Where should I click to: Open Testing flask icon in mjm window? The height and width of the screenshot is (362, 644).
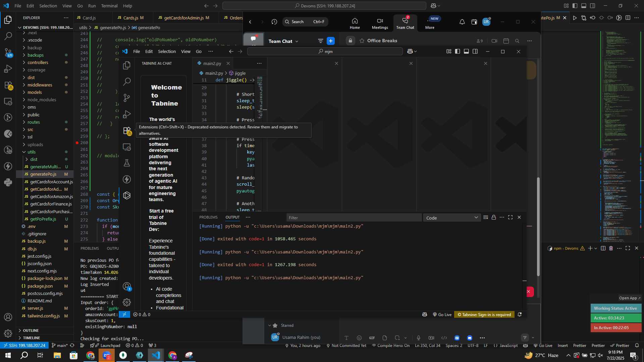coord(127,163)
